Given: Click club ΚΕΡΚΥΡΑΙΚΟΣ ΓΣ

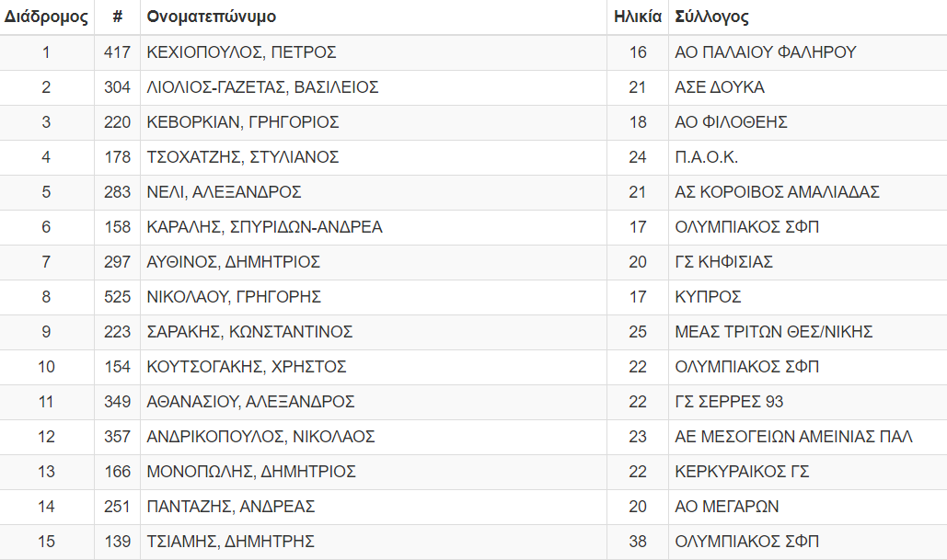Looking at the screenshot, I should click(743, 473).
